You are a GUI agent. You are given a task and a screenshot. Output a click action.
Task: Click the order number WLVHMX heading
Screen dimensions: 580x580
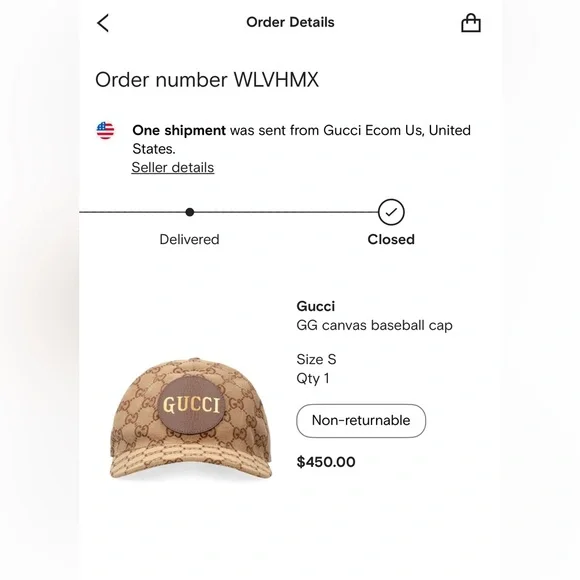(207, 80)
